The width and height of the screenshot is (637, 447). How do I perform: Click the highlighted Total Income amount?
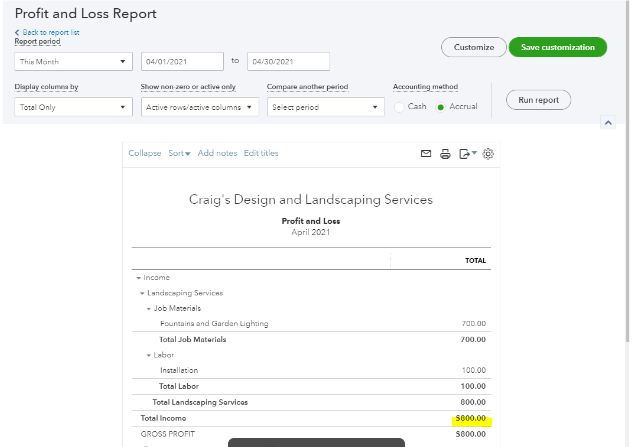(469, 418)
